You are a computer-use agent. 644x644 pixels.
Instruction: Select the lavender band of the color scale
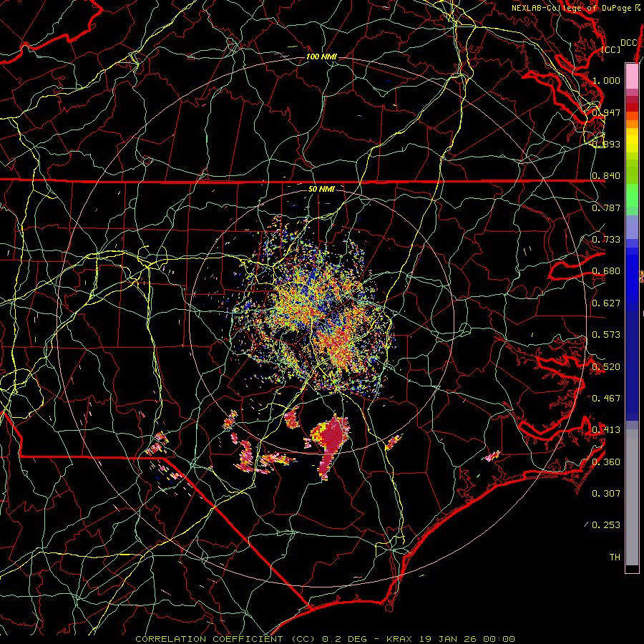(x=632, y=227)
